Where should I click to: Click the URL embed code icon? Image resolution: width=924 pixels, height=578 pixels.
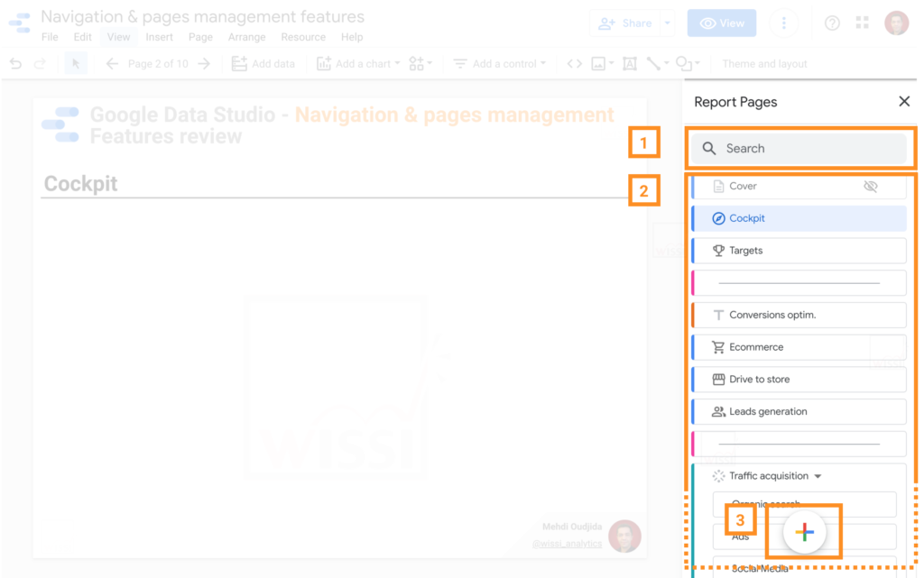[x=575, y=63]
